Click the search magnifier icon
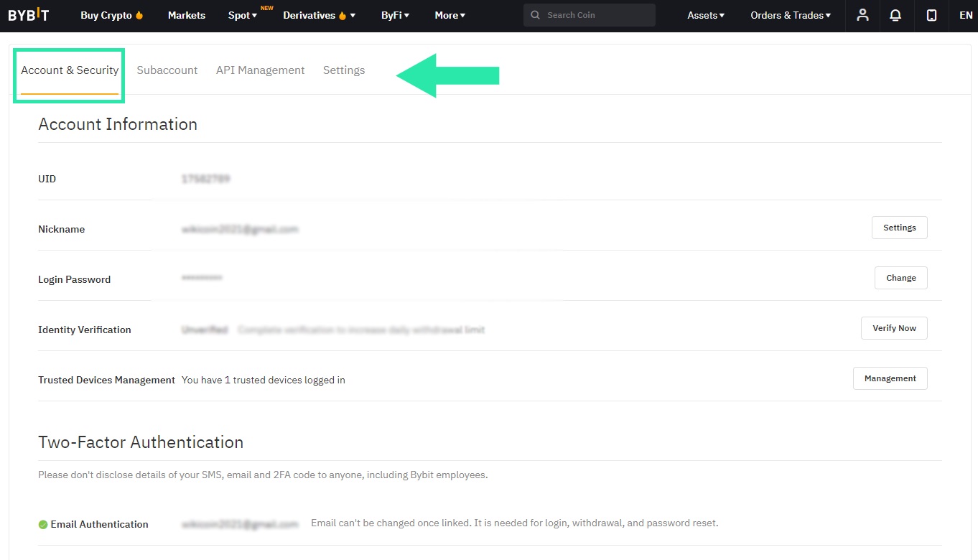The height and width of the screenshot is (560, 978). (x=535, y=15)
